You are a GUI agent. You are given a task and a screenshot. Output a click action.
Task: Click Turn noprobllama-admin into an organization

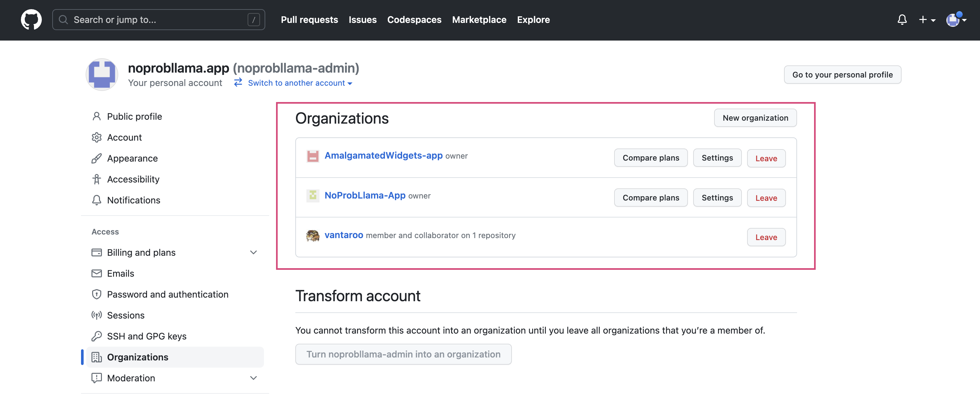coord(403,354)
